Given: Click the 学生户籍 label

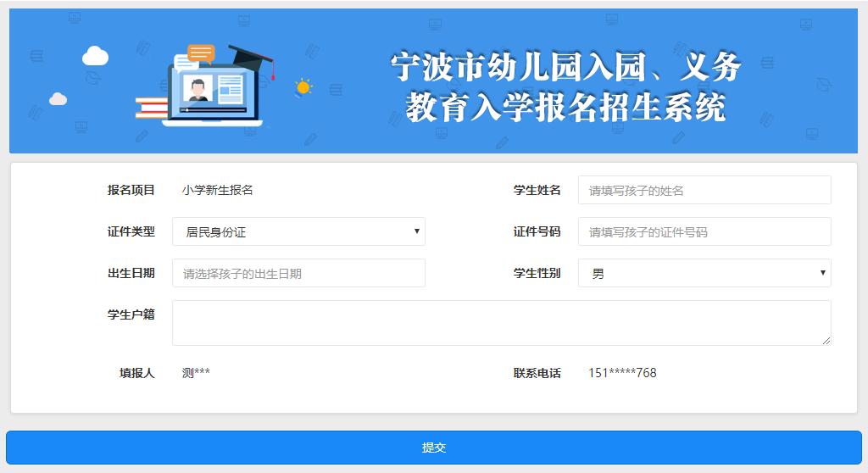Looking at the screenshot, I should (x=131, y=314).
